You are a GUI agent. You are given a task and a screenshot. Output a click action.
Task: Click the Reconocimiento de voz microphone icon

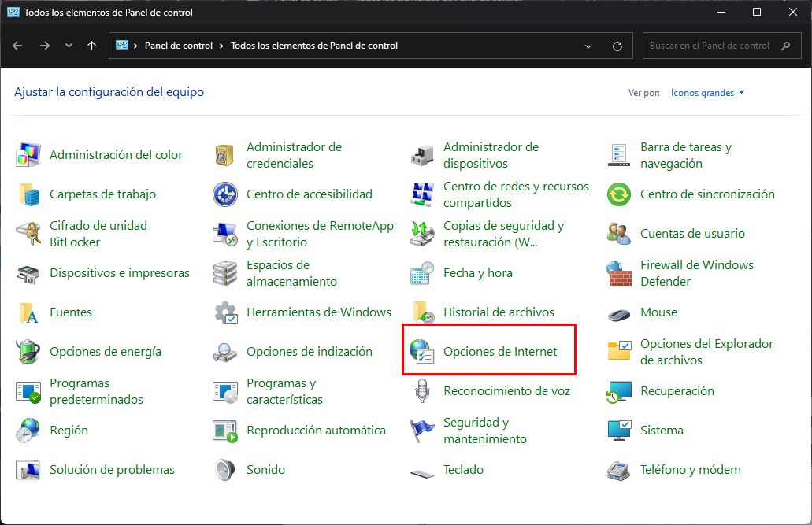(421, 391)
